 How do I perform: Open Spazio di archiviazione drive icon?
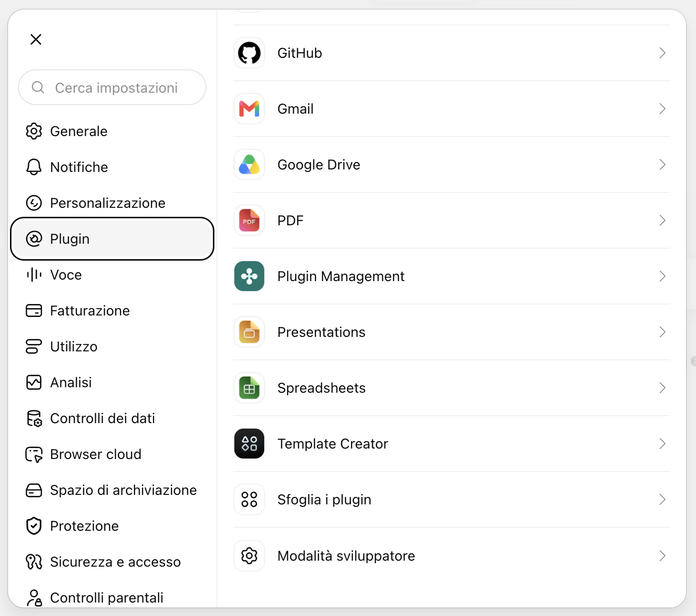pyautogui.click(x=34, y=490)
